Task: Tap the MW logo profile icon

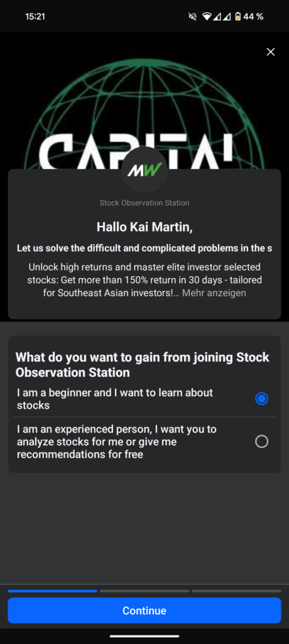Action: tap(144, 169)
